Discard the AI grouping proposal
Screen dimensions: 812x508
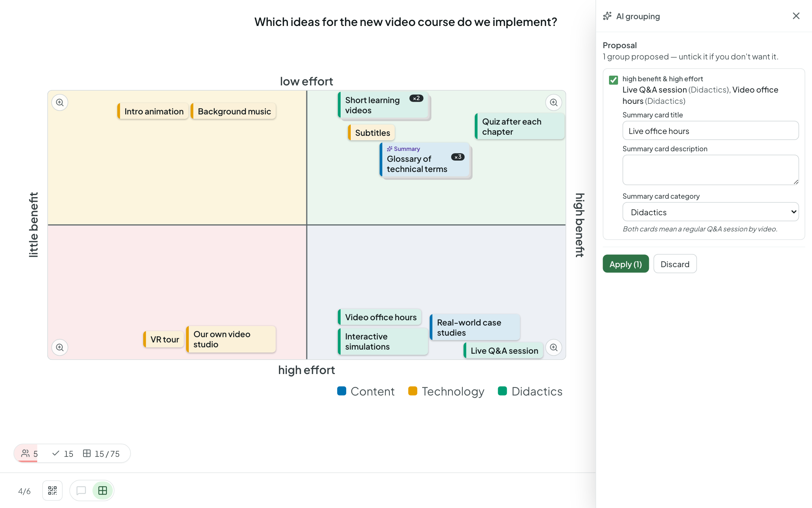coord(675,264)
